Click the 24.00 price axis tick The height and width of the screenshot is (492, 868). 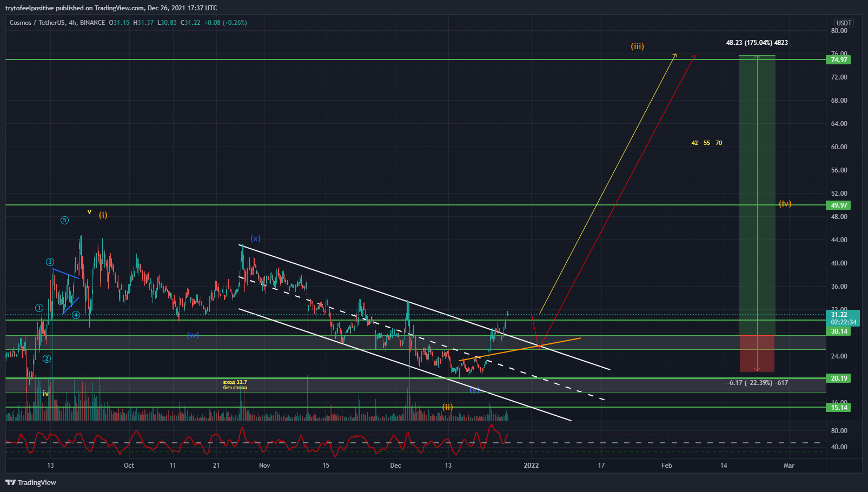pos(839,356)
